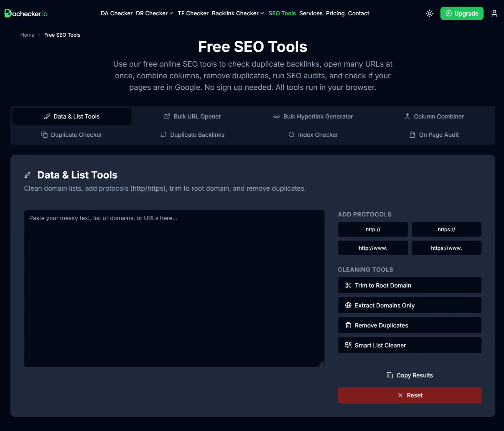Screen dimensions: 504x431
Task: Open the TF Checker menu item
Action: 193,13
